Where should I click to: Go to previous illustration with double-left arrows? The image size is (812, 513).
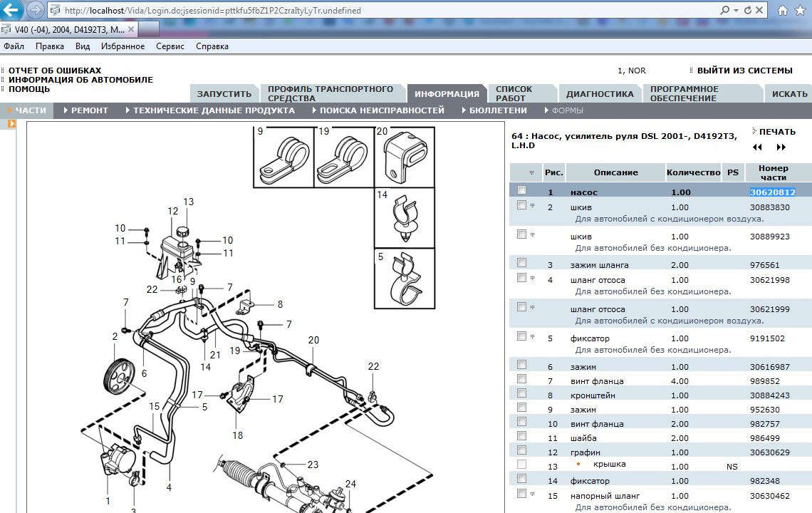[757, 147]
